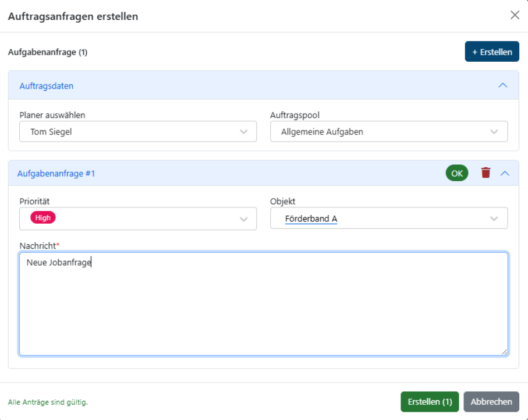Click the Aufgabenanfrage (1) heading
This screenshot has width=528, height=420.
pos(48,52)
